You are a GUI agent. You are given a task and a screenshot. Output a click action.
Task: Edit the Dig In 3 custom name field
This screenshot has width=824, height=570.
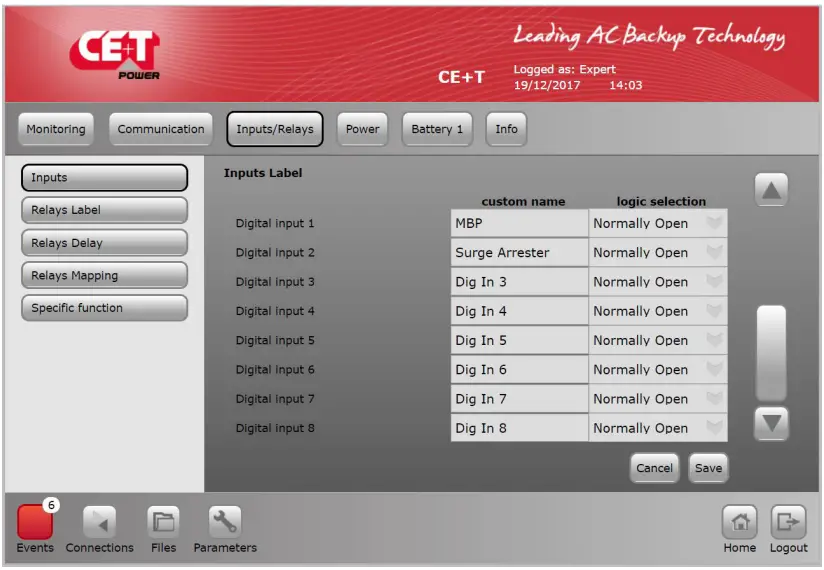[x=519, y=282]
